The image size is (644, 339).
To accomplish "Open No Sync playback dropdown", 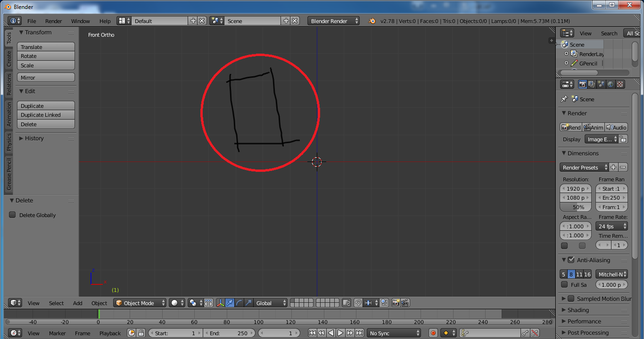I will [x=394, y=333].
